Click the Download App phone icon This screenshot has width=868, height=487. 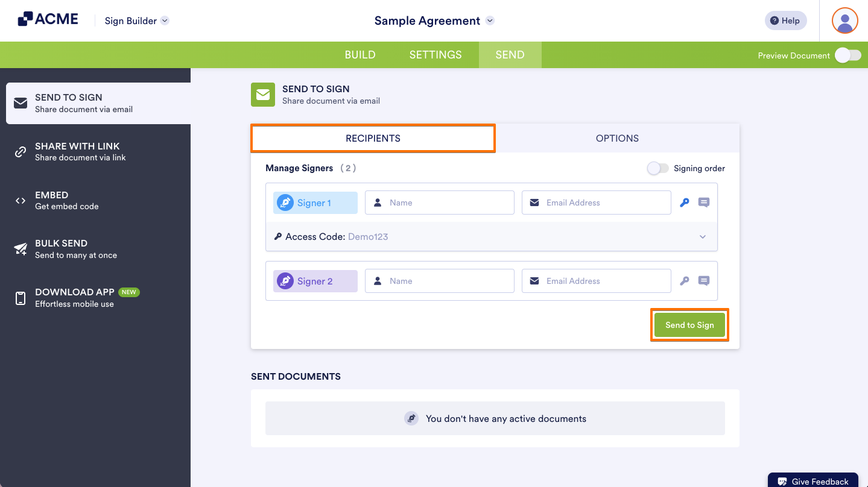point(21,298)
